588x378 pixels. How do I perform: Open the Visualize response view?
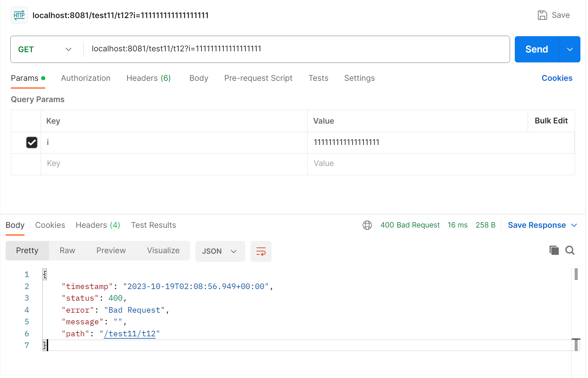click(163, 251)
